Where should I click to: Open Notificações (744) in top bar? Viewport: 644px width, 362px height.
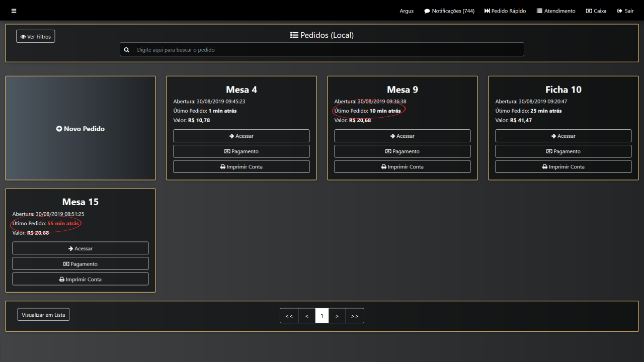[x=449, y=11]
